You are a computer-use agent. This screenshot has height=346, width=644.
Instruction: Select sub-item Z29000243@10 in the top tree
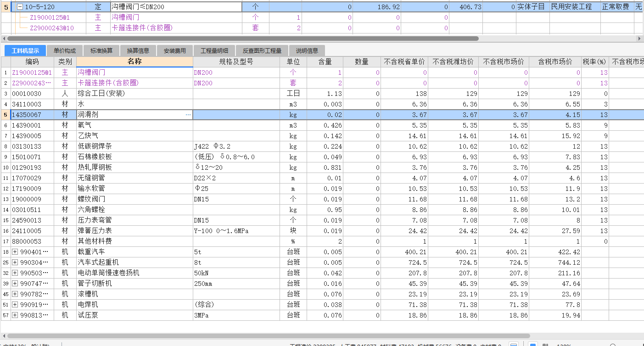pos(52,28)
